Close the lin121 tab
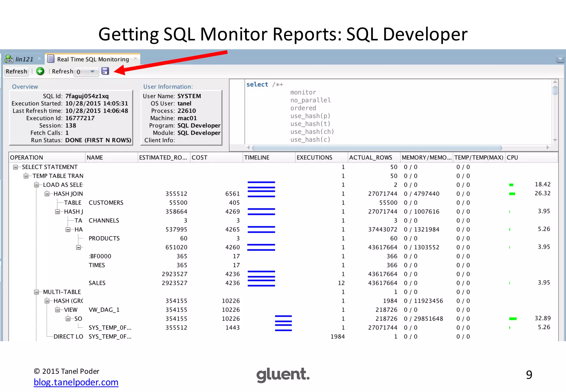Image resolution: width=566 pixels, height=392 pixels. coord(39,59)
